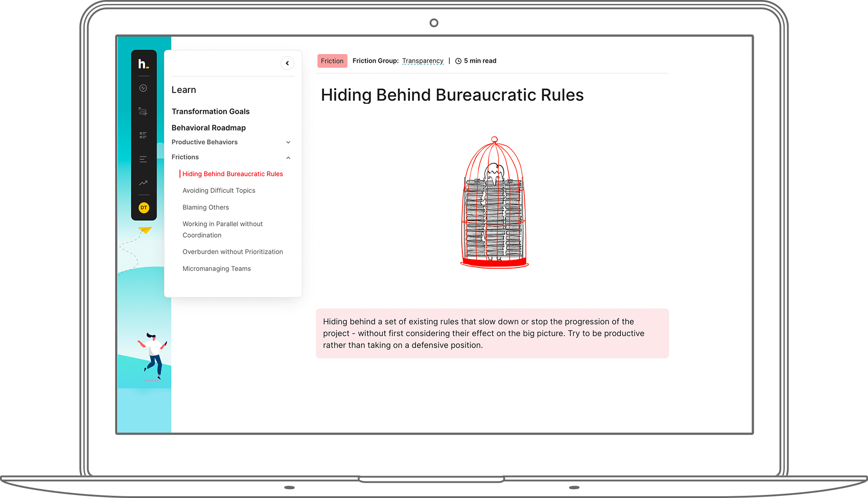
Task: Collapse the Frictions section chevron
Action: coord(288,157)
